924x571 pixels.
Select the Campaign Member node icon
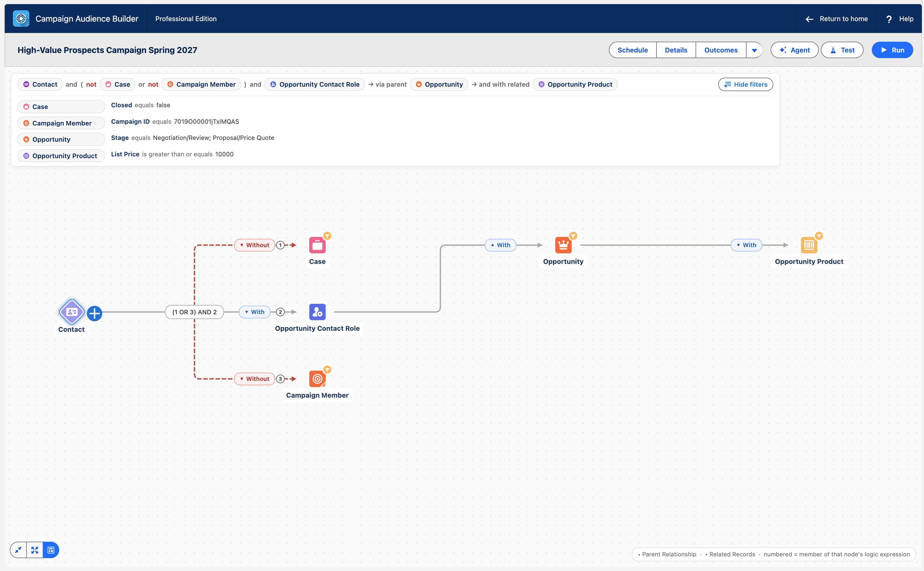pos(317,379)
